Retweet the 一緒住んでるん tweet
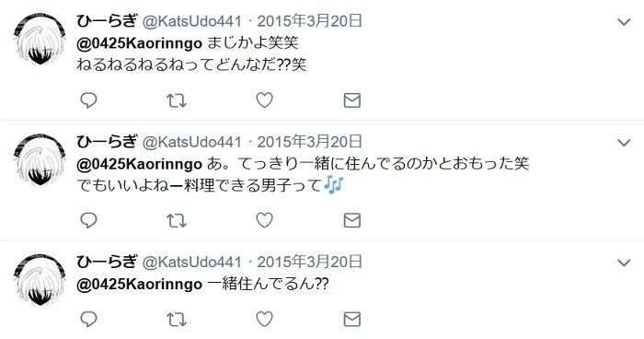 coord(177,319)
